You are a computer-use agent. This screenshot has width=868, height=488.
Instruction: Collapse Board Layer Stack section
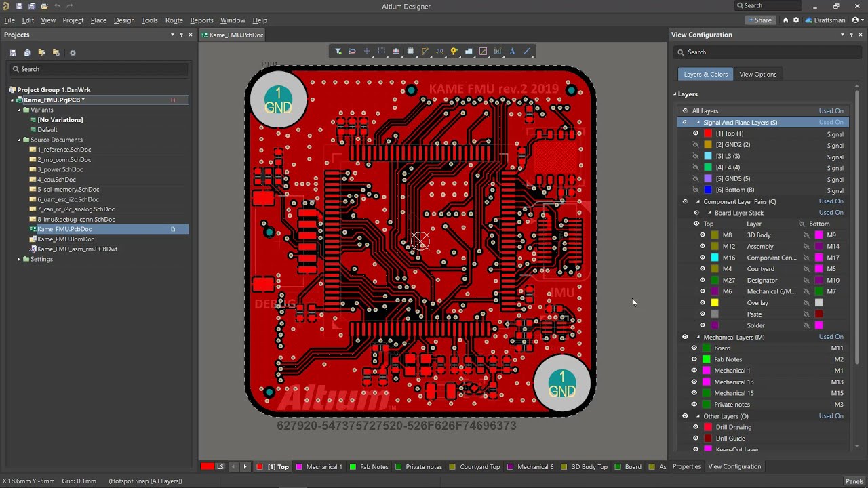coord(709,213)
